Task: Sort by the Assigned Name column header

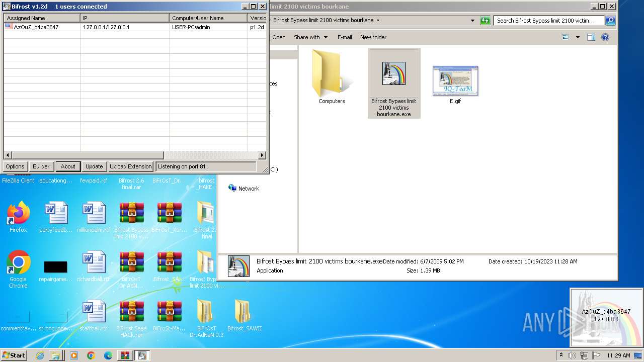Action: 42,18
